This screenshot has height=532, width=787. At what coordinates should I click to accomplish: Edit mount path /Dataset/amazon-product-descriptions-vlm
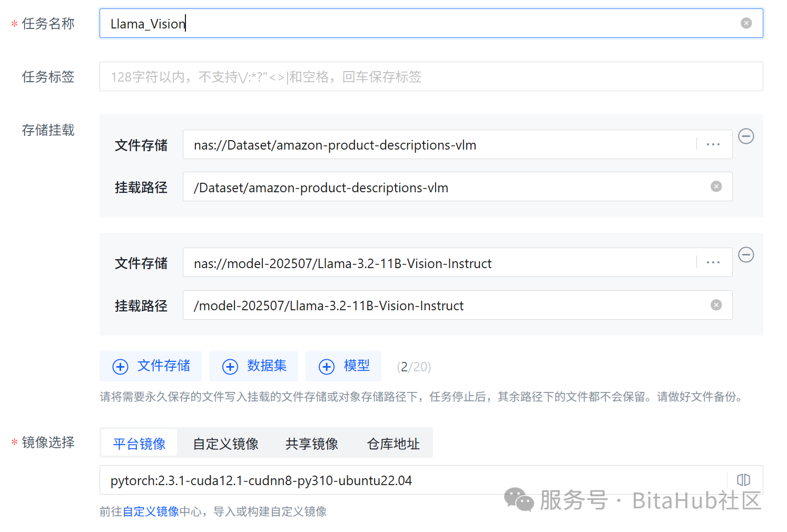[457, 186]
